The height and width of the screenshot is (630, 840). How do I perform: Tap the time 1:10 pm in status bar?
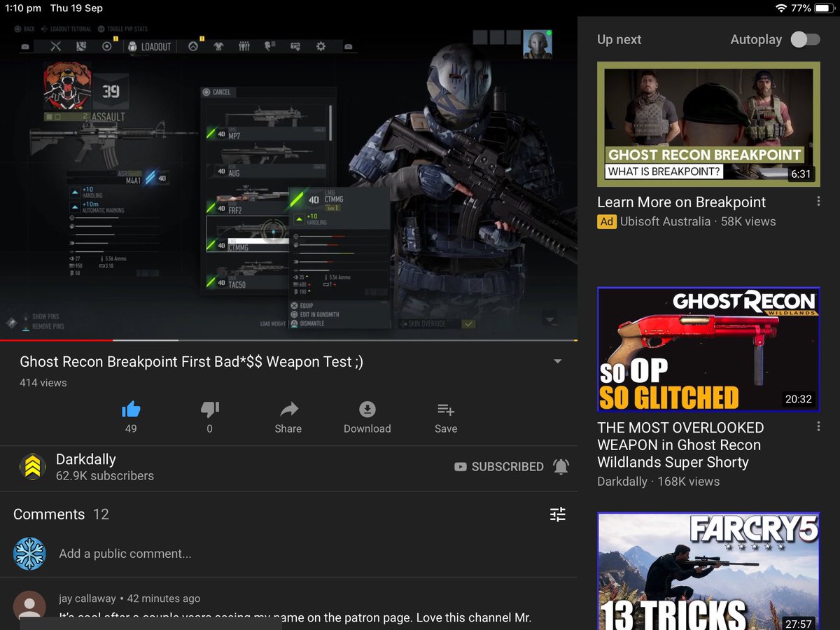pos(22,8)
